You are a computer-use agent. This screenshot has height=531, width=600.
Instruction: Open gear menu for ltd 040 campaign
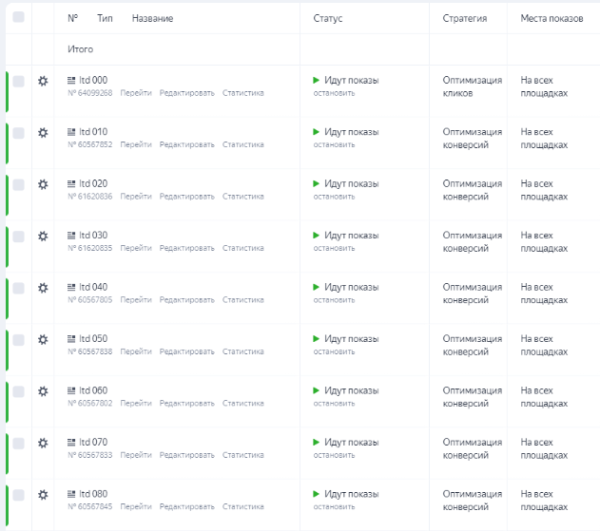click(x=43, y=288)
